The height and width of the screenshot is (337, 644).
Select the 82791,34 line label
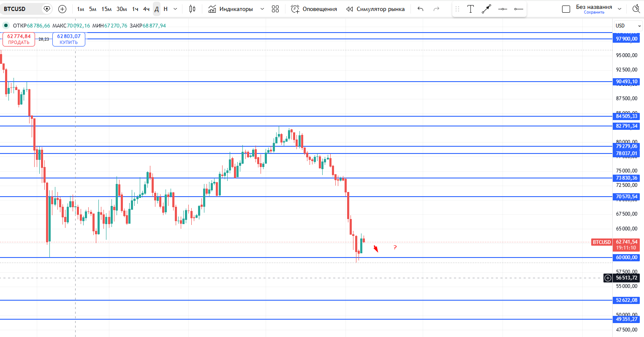tap(627, 126)
